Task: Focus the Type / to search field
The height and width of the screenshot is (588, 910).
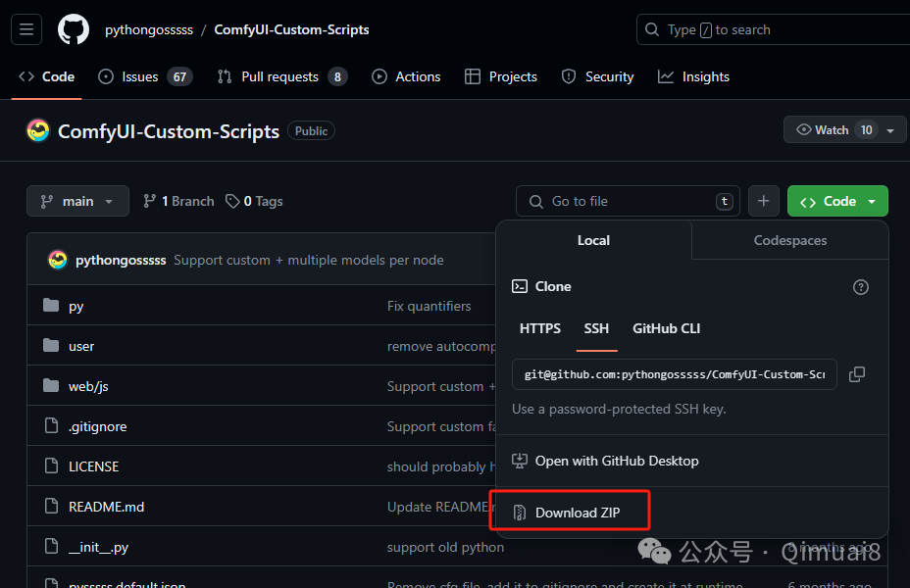Action: [x=773, y=29]
